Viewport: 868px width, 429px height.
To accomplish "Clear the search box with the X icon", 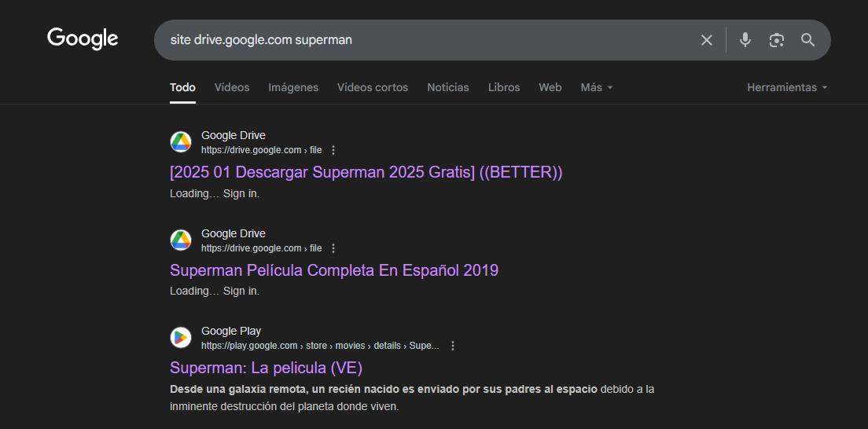I will 706,40.
